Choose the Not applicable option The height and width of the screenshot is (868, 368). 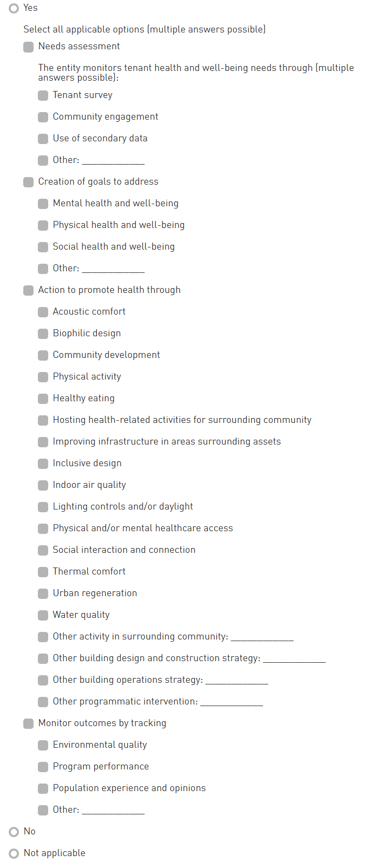point(14,853)
